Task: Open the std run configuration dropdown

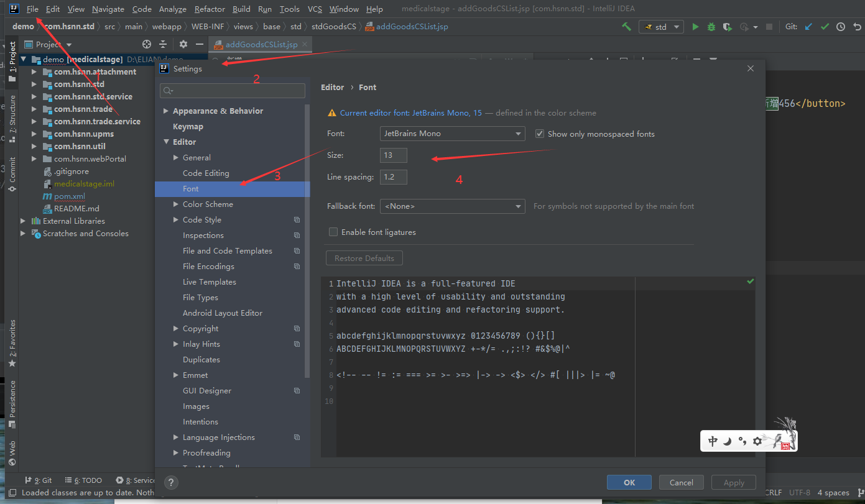Action: coord(662,27)
